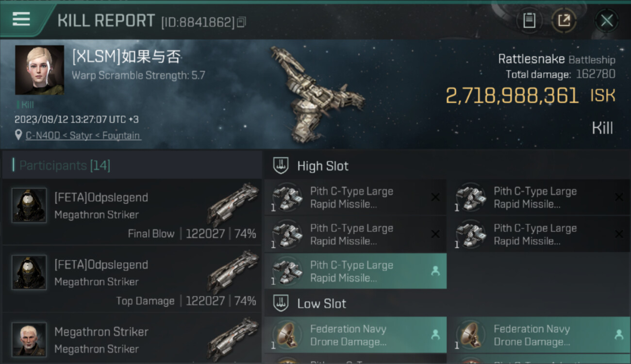This screenshot has height=364, width=631.
Task: Select the highlighted dropped Pith C-Type launcher
Action: coord(355,271)
